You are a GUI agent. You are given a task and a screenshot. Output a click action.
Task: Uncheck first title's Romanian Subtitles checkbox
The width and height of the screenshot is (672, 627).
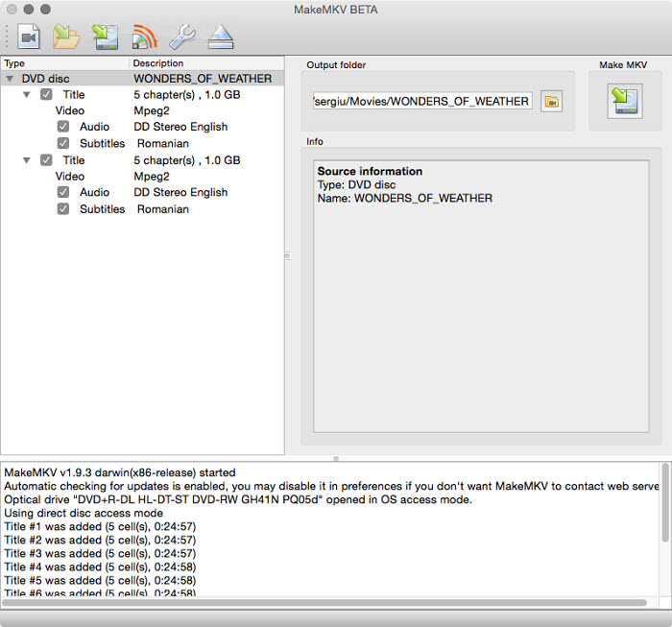tap(63, 143)
